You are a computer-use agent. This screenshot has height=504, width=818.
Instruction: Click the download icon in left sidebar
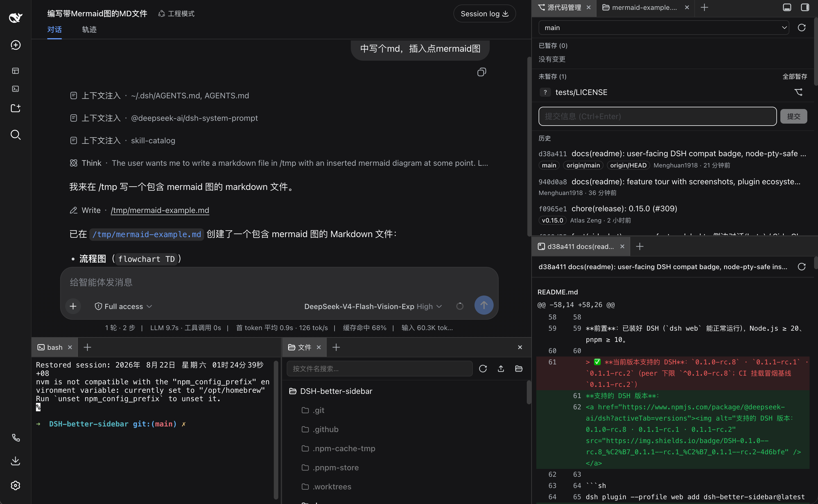coord(15,461)
